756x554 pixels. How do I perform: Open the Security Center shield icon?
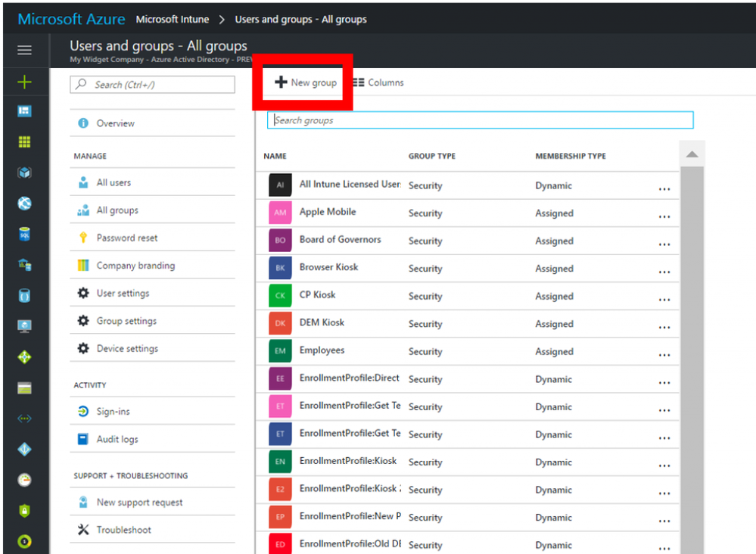[24, 511]
